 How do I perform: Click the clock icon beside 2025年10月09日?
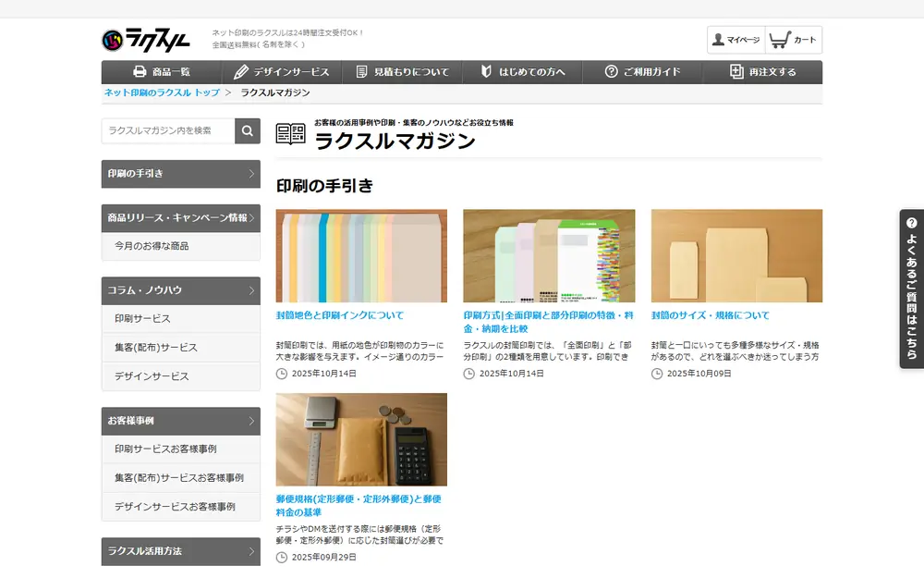tap(656, 374)
